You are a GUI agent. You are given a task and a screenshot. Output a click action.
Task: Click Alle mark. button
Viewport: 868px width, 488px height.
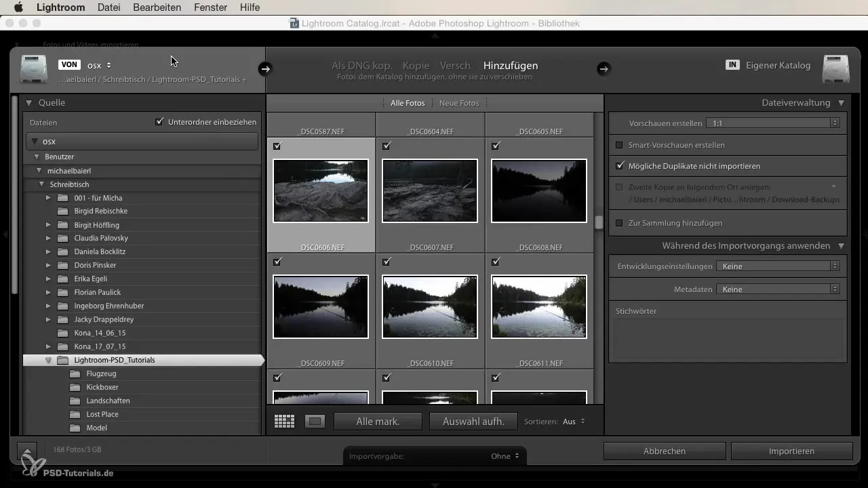pos(378,422)
